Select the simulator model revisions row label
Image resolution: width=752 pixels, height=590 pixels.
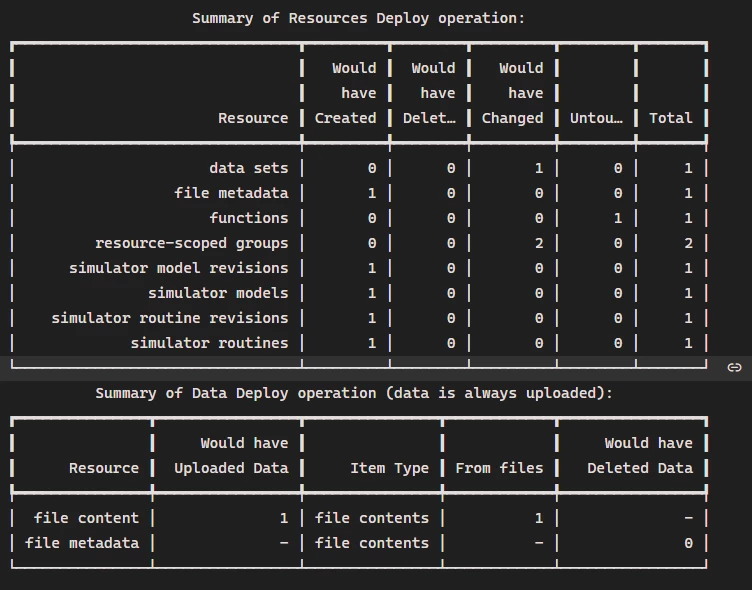[178, 268]
